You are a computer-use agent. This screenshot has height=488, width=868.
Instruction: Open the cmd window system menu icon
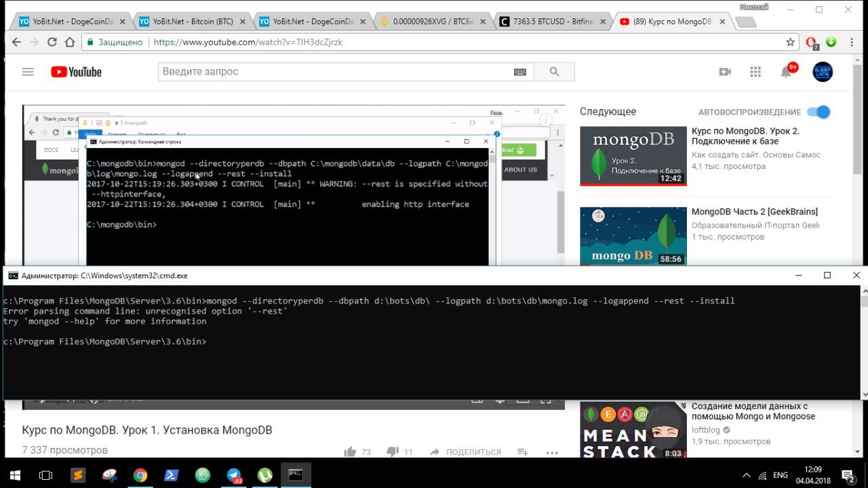coord(13,276)
